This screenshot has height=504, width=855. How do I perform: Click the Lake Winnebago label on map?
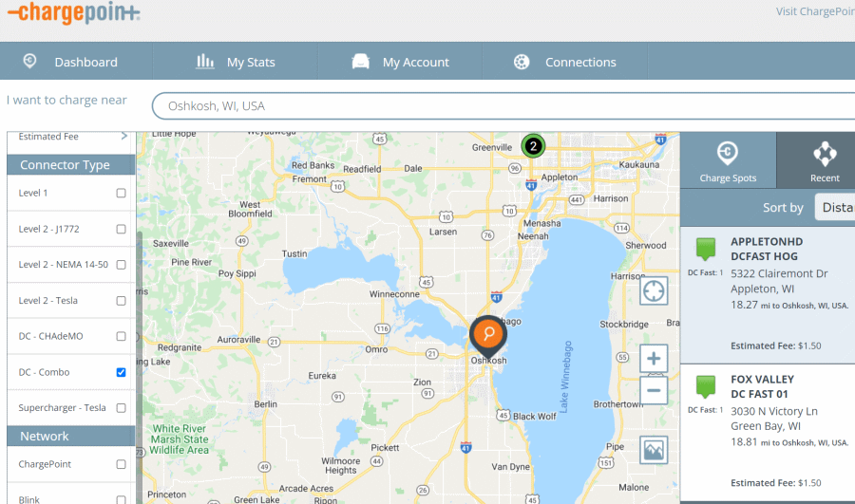tap(566, 377)
